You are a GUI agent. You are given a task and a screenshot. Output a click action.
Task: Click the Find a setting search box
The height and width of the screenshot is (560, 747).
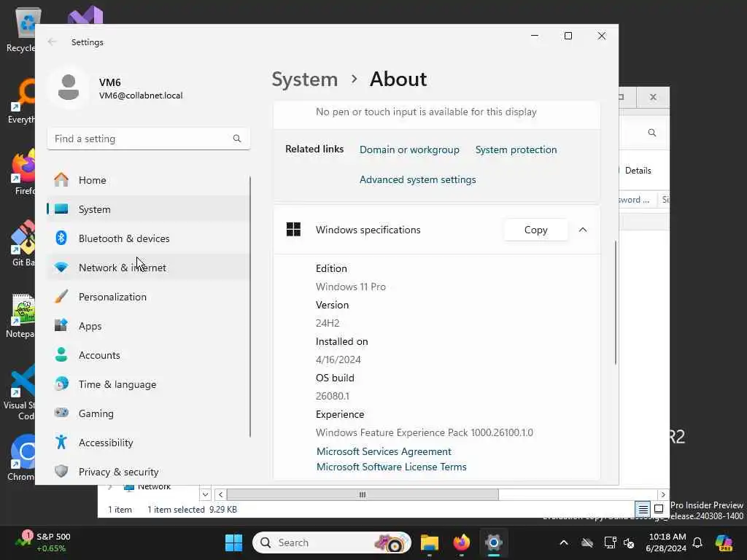(148, 139)
